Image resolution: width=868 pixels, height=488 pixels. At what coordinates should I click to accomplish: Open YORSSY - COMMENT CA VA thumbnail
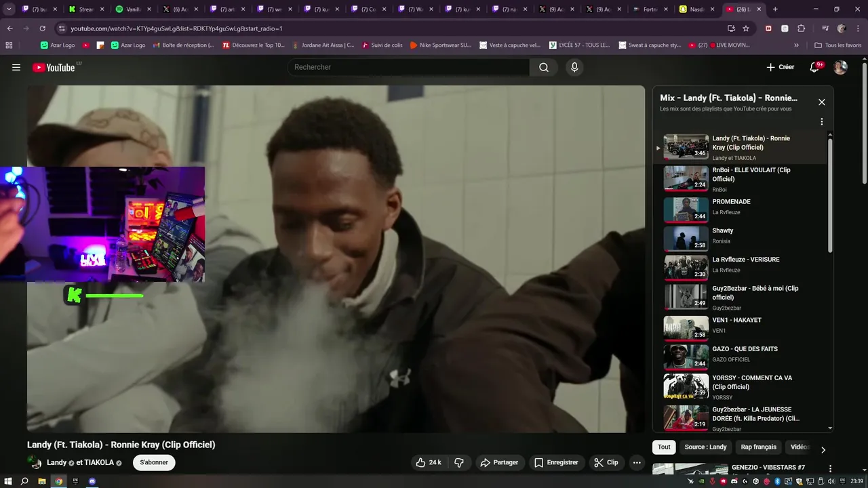point(686,386)
